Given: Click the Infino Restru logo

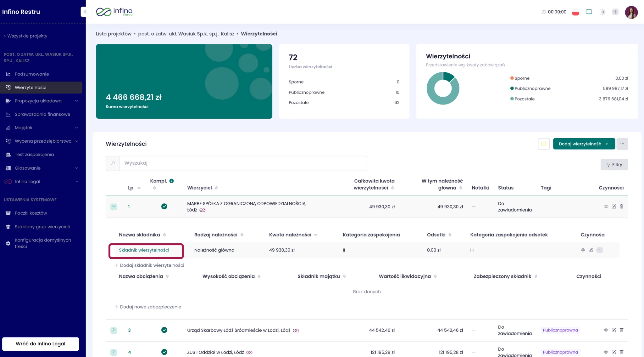Looking at the screenshot, I should point(114,12).
